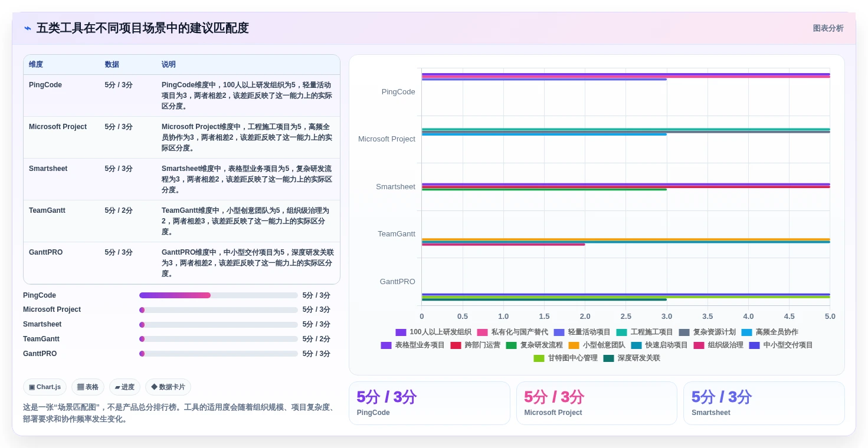The width and height of the screenshot is (868, 448).
Task: Select the 表格 tag chip
Action: [x=88, y=387]
